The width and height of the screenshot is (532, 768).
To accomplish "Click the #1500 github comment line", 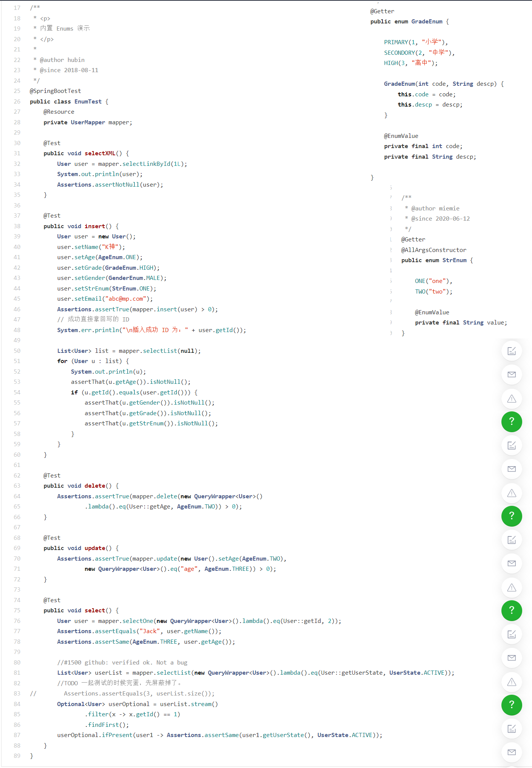I will pos(122,663).
